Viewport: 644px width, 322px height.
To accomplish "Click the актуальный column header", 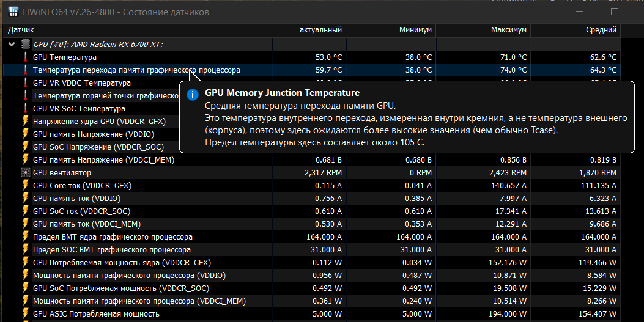I will pyautogui.click(x=309, y=30).
